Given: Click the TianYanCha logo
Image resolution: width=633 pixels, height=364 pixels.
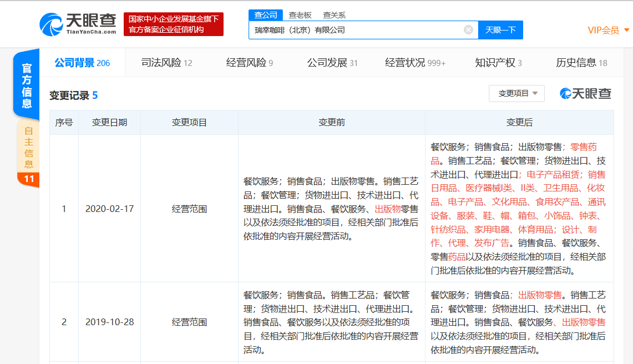Looking at the screenshot, I should [x=78, y=24].
